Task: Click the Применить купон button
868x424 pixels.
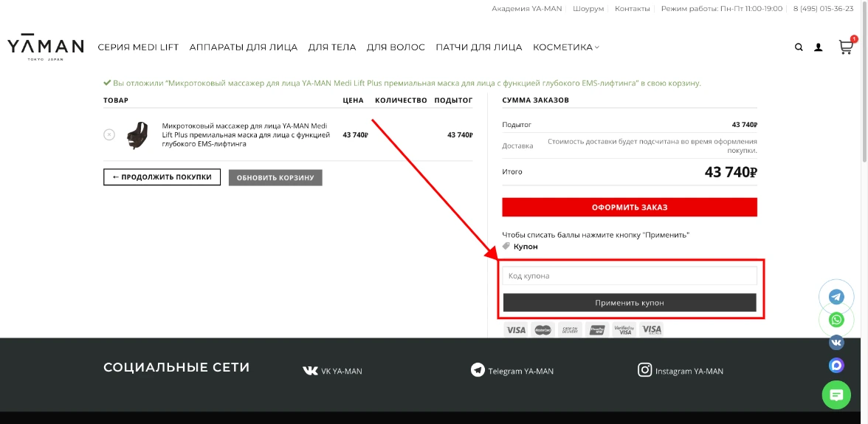Action: click(x=630, y=303)
